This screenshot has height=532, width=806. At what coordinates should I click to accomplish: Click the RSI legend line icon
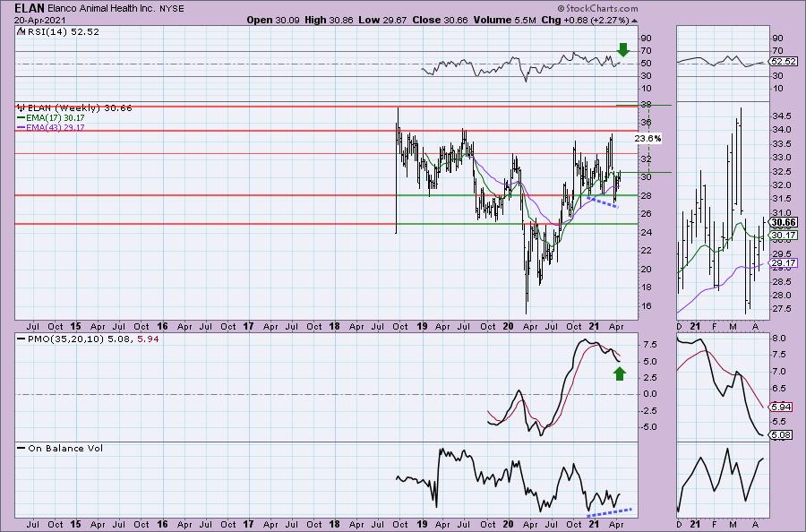click(20, 31)
